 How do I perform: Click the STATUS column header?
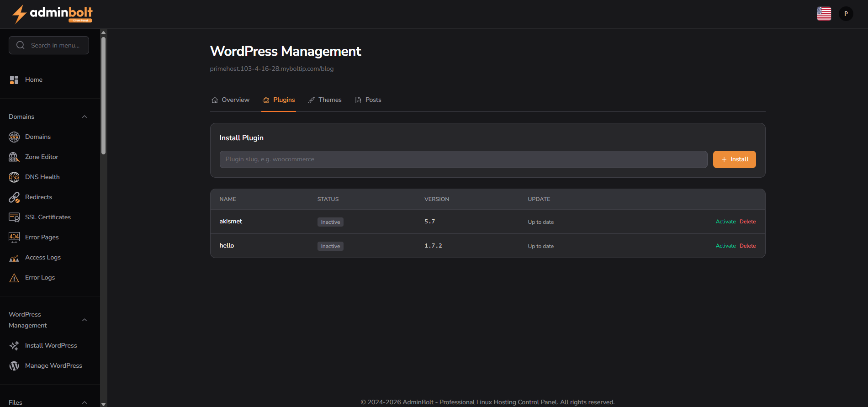click(328, 199)
